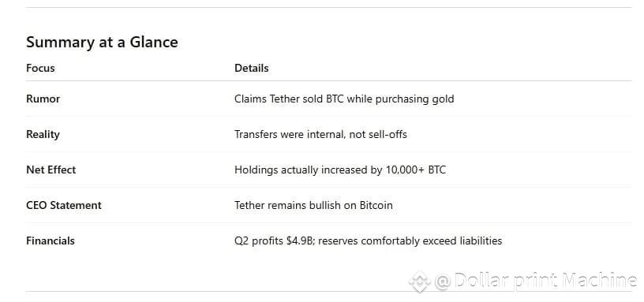Screen dimensions: 644x302
Task: Select the Summary at a Glance heading
Action: pos(102,43)
